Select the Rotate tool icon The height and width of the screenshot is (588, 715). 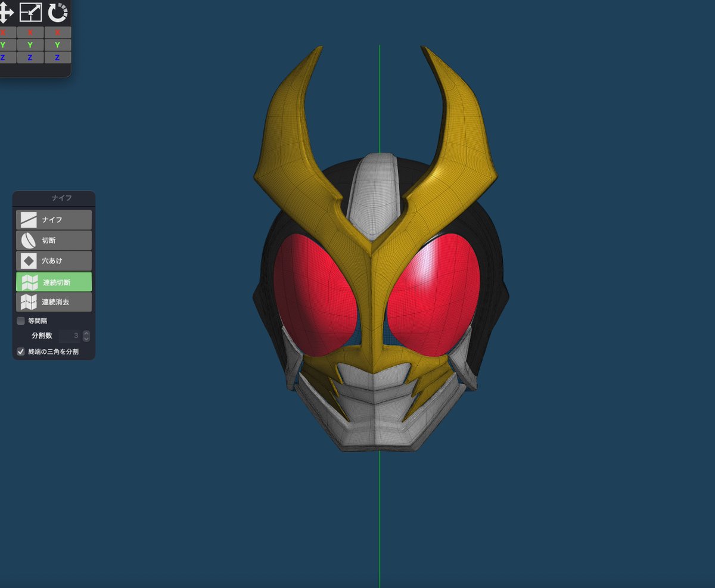[58, 13]
